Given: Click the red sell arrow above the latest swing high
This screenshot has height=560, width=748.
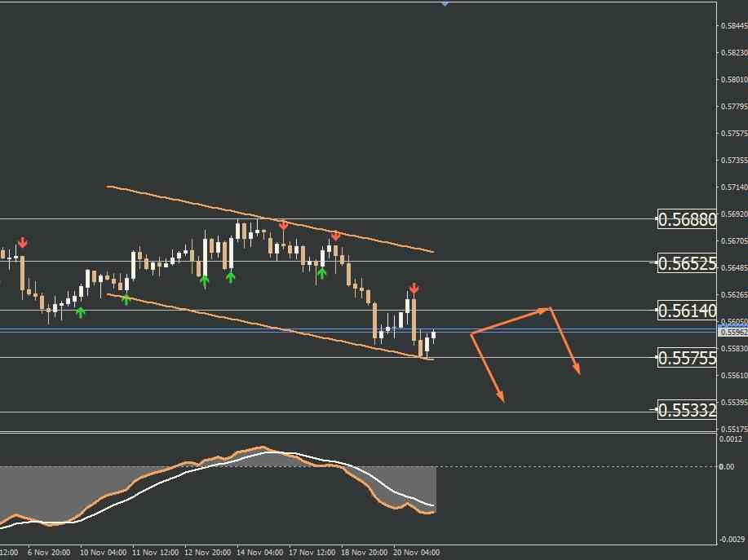Looking at the screenshot, I should tap(414, 289).
